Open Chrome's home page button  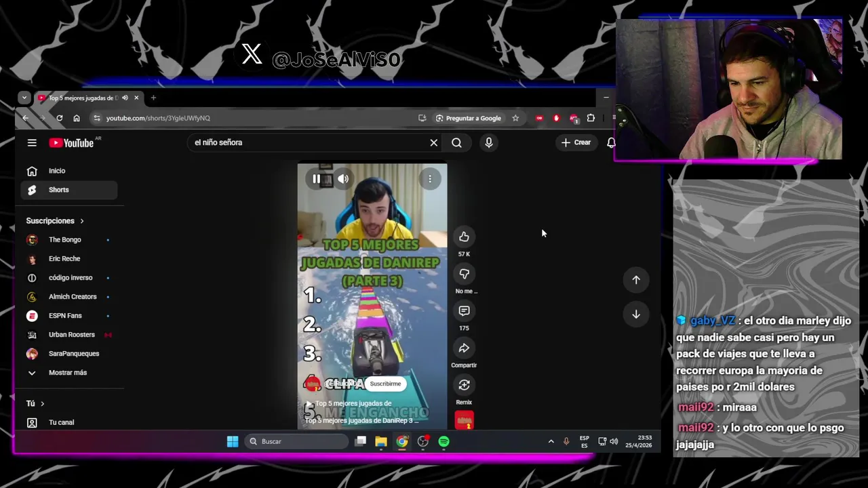coord(77,118)
